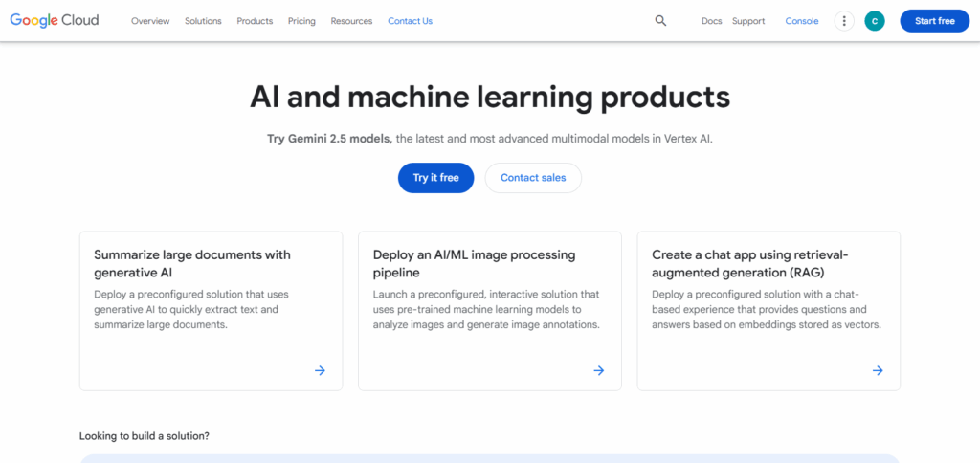
Task: Open Deploy an AI/ML image processing pipeline
Action: (475, 264)
